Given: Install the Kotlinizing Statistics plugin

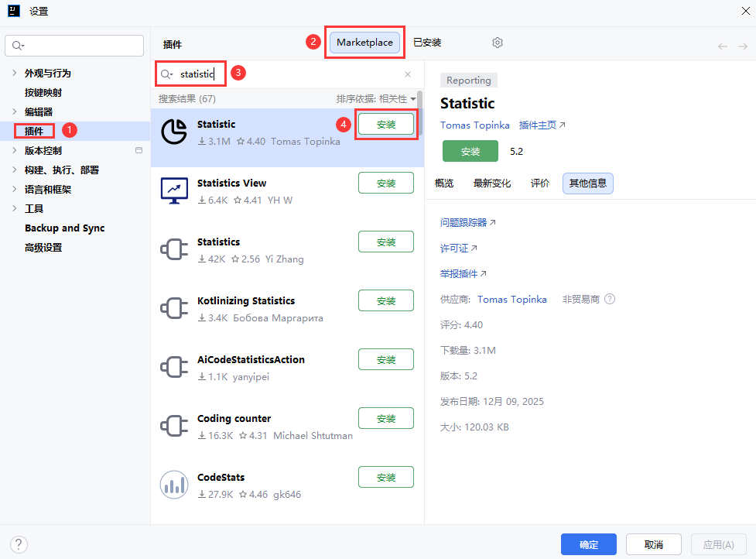Looking at the screenshot, I should click(385, 301).
